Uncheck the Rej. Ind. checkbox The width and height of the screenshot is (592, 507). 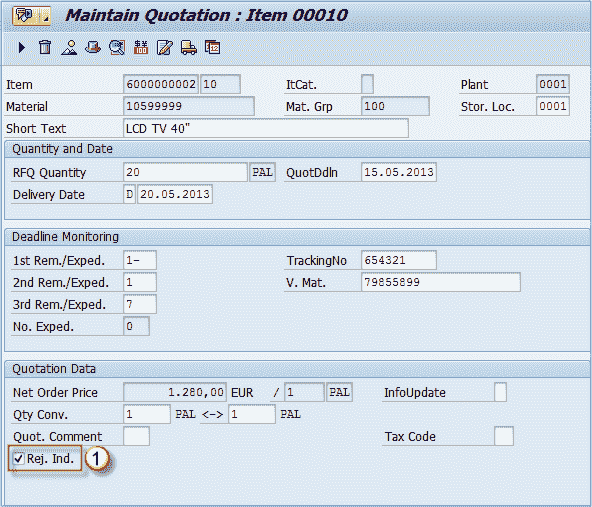[18, 459]
